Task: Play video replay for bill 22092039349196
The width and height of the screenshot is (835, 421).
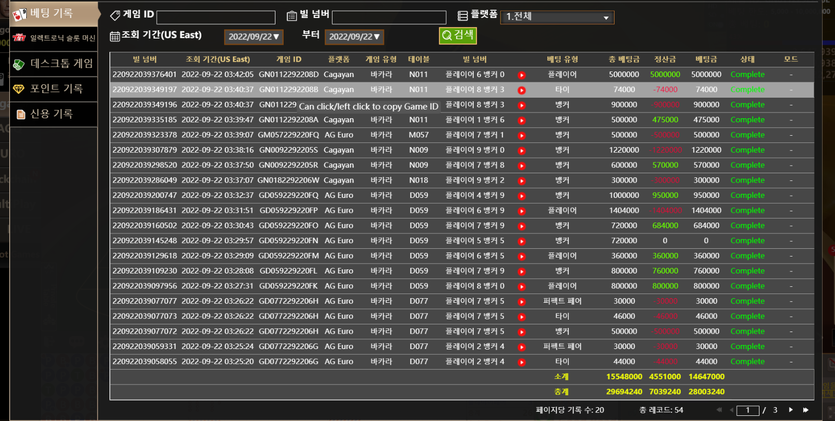Action: point(521,105)
